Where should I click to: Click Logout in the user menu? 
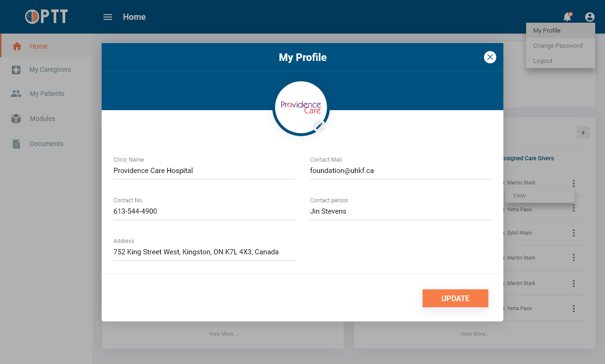pyautogui.click(x=543, y=61)
